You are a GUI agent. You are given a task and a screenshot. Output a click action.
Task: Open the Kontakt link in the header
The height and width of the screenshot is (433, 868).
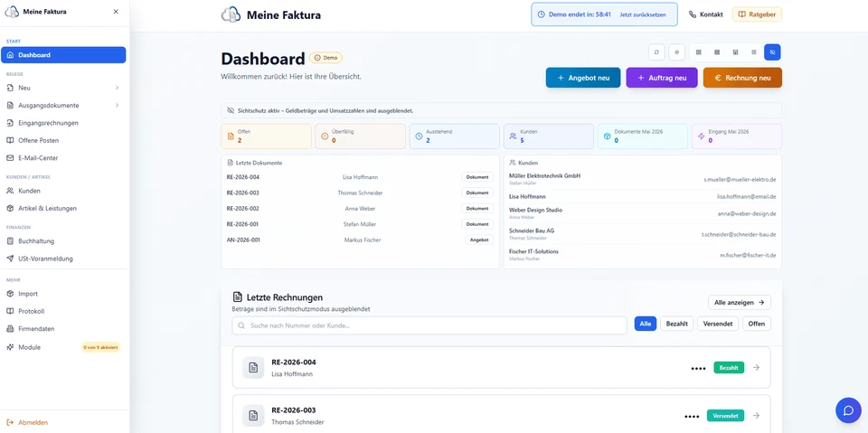pos(706,14)
